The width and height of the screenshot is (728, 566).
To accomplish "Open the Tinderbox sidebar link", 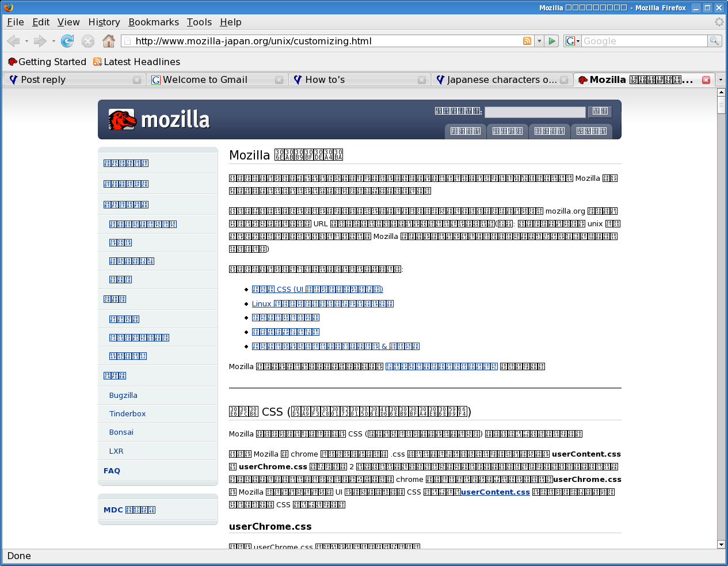I will tap(127, 414).
